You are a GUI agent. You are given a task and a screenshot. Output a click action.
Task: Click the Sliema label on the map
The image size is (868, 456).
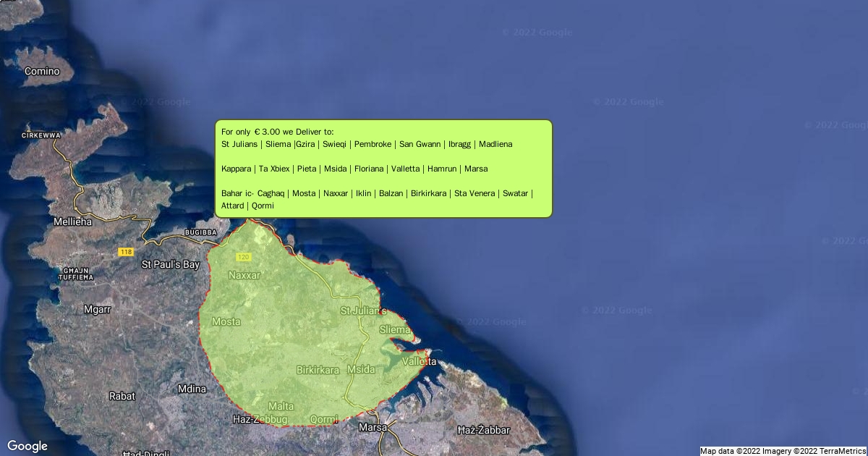(395, 329)
